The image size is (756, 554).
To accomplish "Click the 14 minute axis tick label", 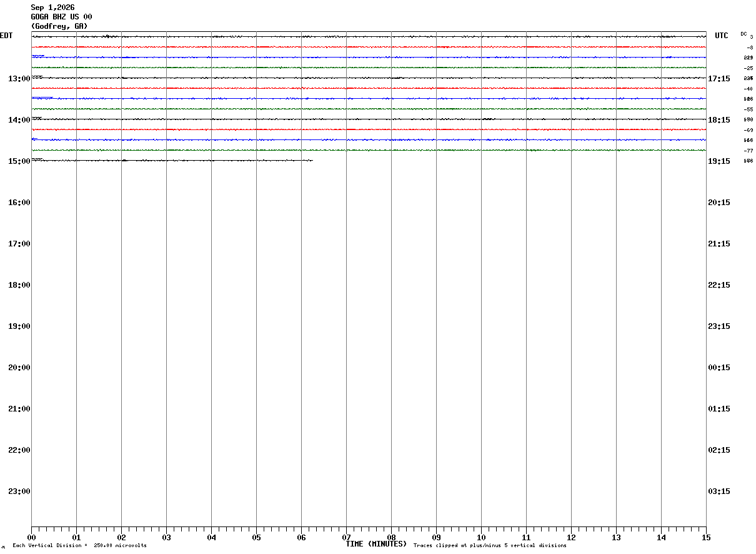I will click(661, 538).
